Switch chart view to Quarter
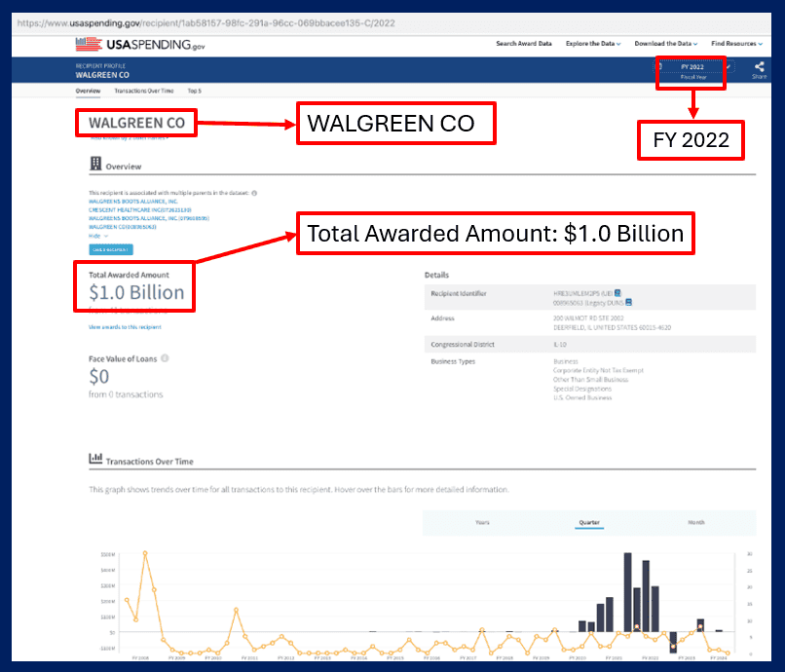 [x=589, y=522]
